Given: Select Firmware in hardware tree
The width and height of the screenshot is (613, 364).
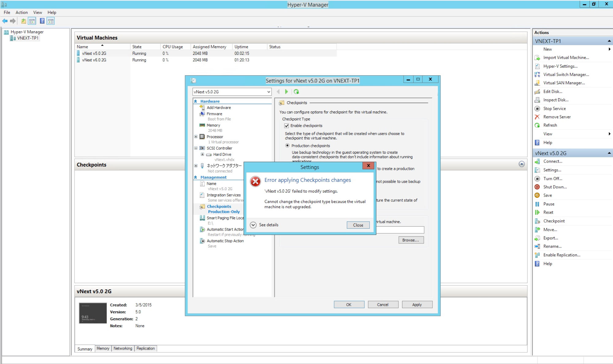Looking at the screenshot, I should (x=214, y=114).
